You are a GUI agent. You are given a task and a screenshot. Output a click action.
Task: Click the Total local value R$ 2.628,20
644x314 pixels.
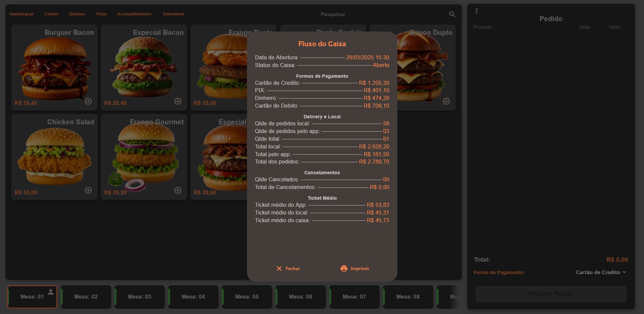(x=374, y=146)
